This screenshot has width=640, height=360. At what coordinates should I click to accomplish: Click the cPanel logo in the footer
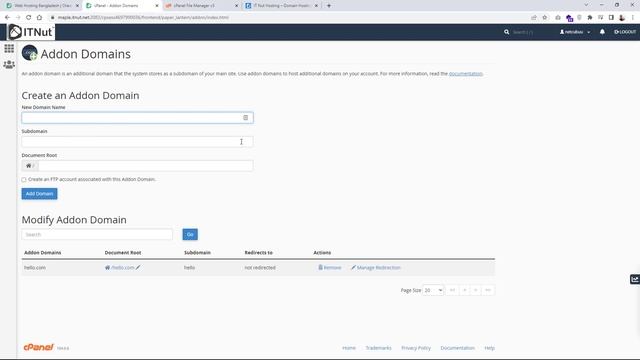click(x=38, y=347)
